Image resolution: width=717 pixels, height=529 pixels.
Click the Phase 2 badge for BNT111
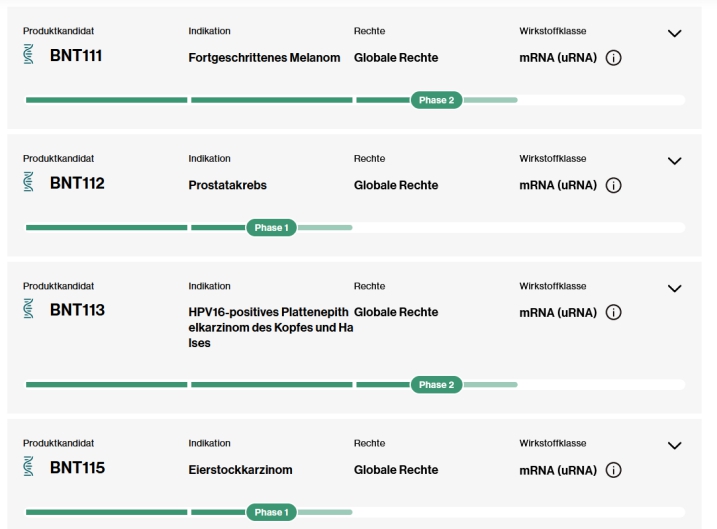[436, 100]
